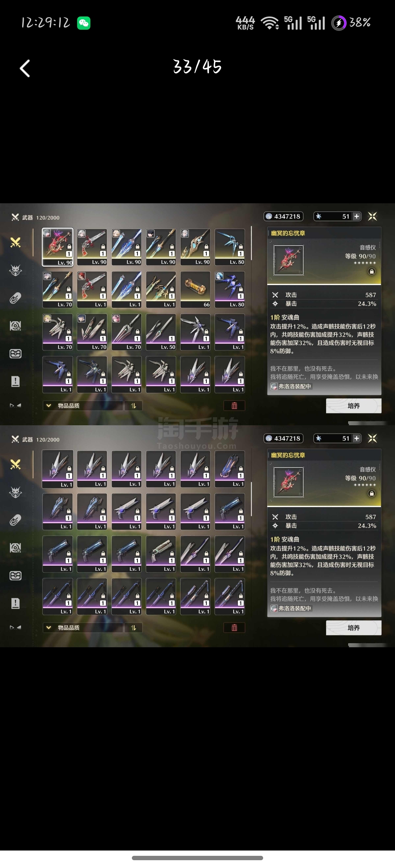Screen dimensions: 395x868
Task: Select the golden tube item showing 66
Action: pyautogui.click(x=195, y=290)
